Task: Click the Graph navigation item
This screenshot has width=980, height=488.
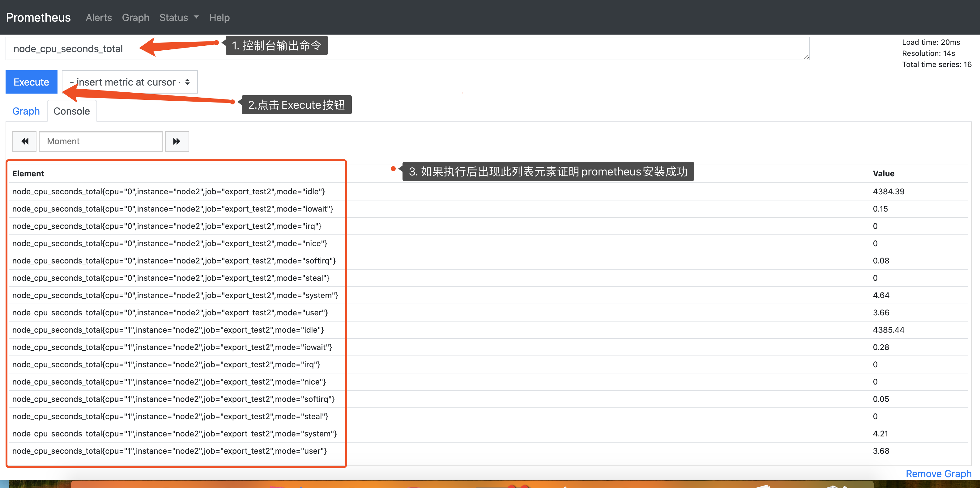Action: (135, 18)
